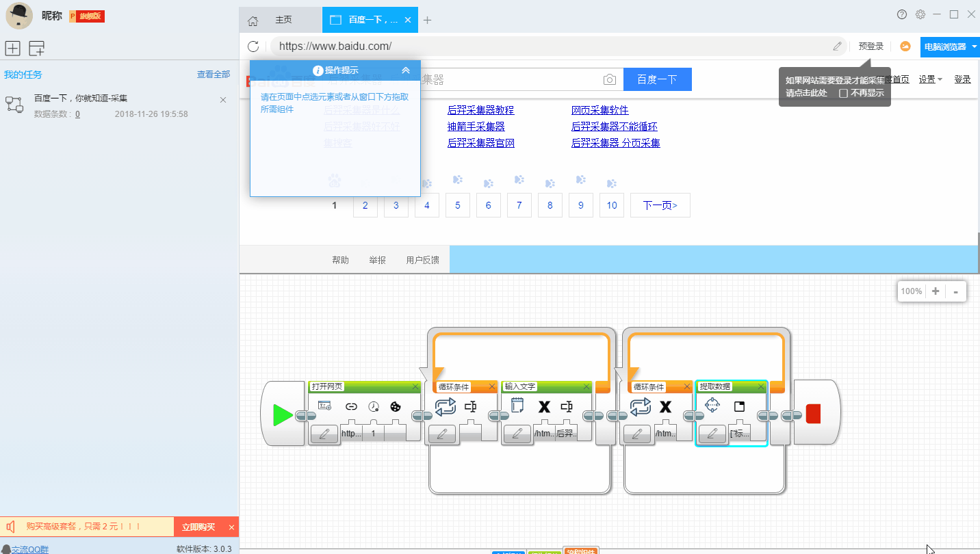This screenshot has width=980, height=554.
Task: Go to results page 5
Action: click(458, 205)
